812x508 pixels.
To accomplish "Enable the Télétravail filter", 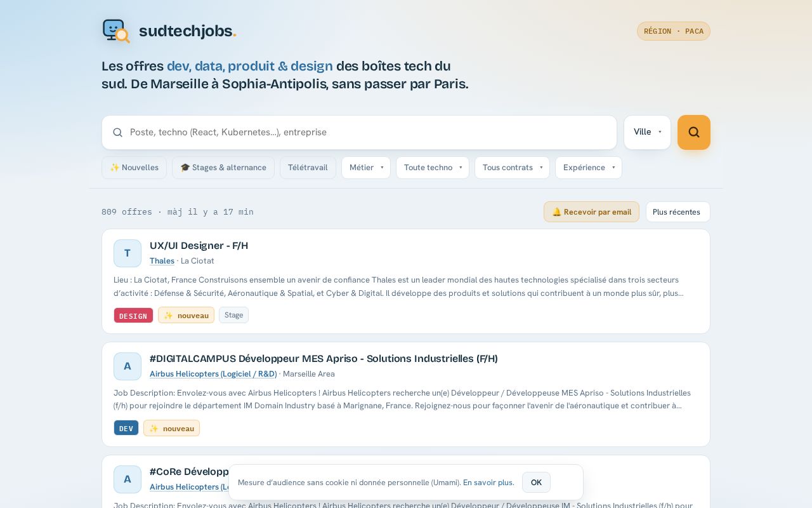I will coord(308,168).
